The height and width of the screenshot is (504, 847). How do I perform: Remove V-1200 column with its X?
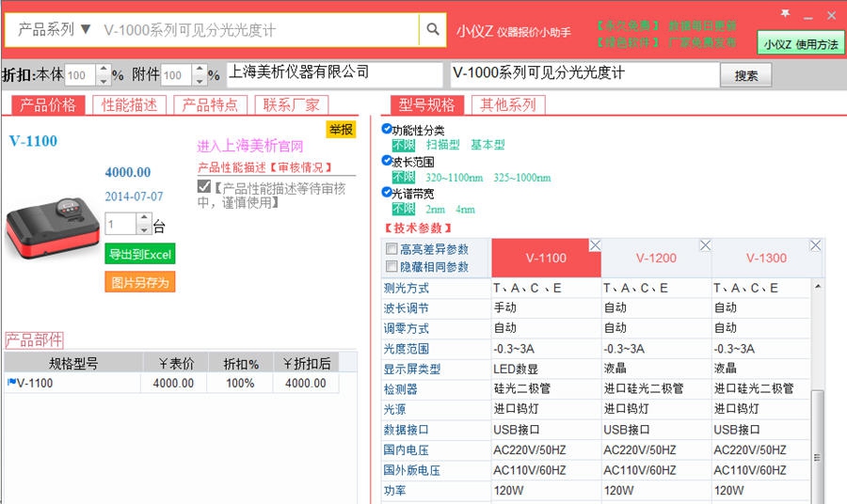[705, 245]
